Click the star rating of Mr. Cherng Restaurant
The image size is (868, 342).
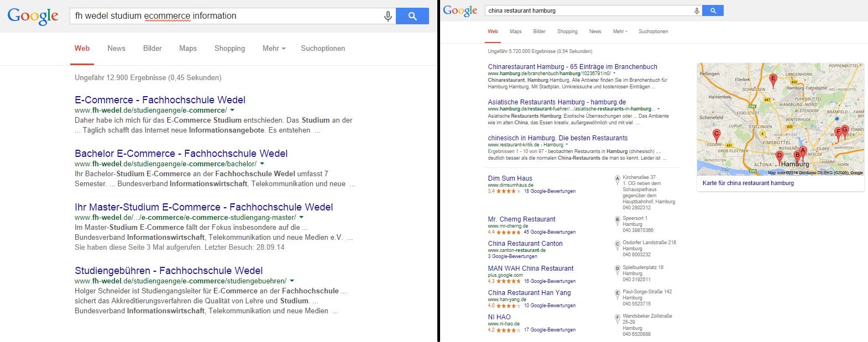tap(508, 232)
